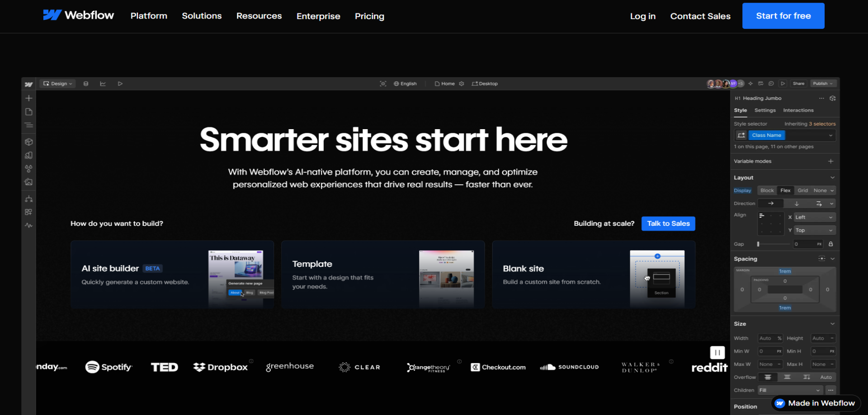The image size is (868, 415).
Task: Click the canvas focus target icon
Action: (383, 84)
